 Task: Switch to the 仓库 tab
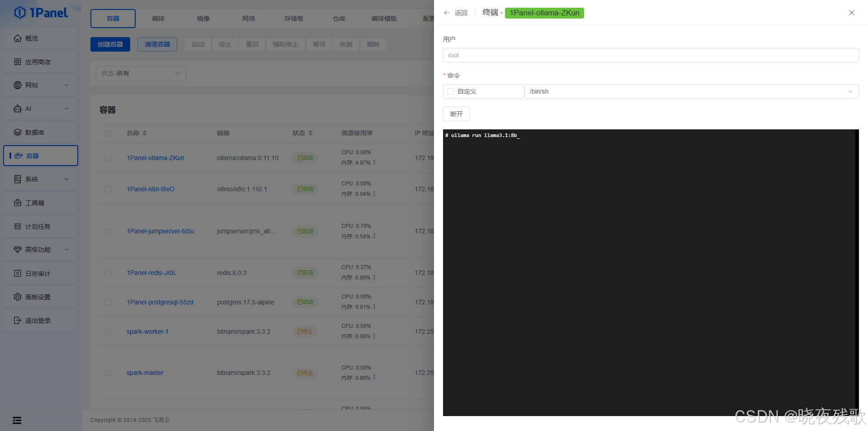(339, 19)
